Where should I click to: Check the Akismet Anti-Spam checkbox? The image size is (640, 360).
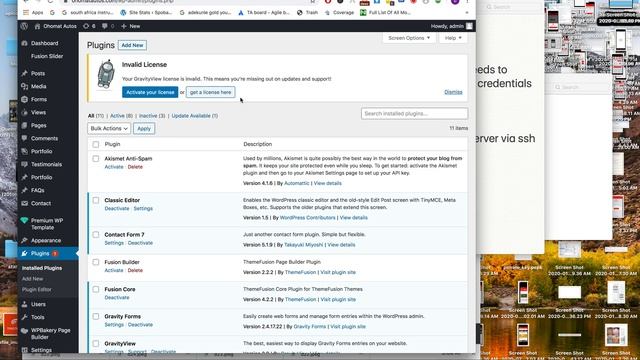pyautogui.click(x=96, y=159)
